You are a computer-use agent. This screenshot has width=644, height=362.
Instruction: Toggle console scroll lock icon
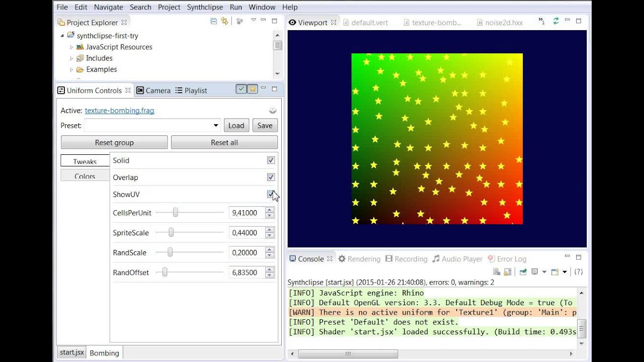[x=507, y=272]
